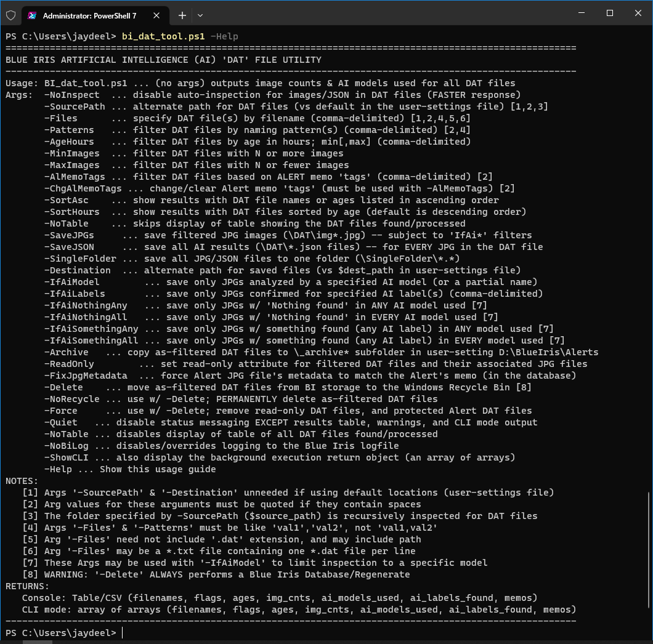Click note [1] about default locations
Viewport: 653px width, 644px height.
pyautogui.click(x=288, y=492)
